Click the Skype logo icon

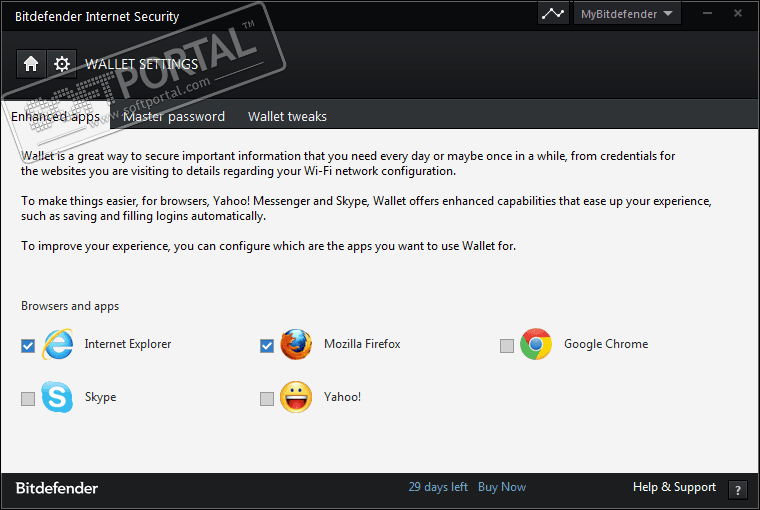click(58, 397)
